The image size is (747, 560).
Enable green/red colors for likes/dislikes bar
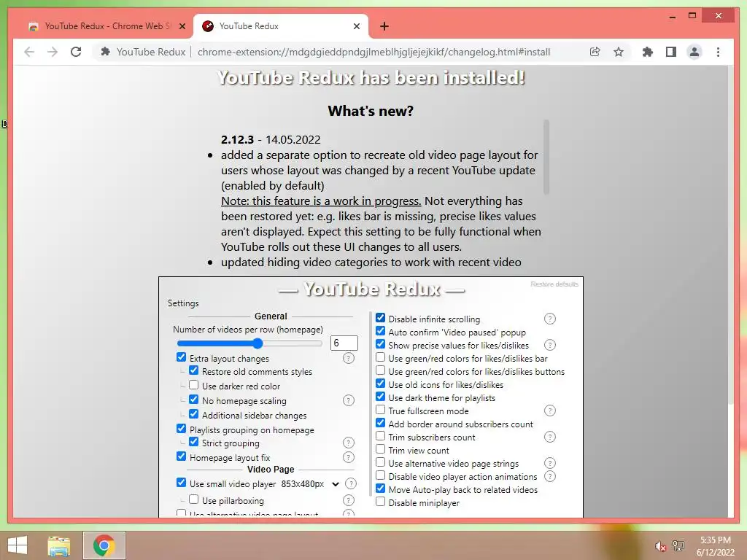[x=380, y=357]
